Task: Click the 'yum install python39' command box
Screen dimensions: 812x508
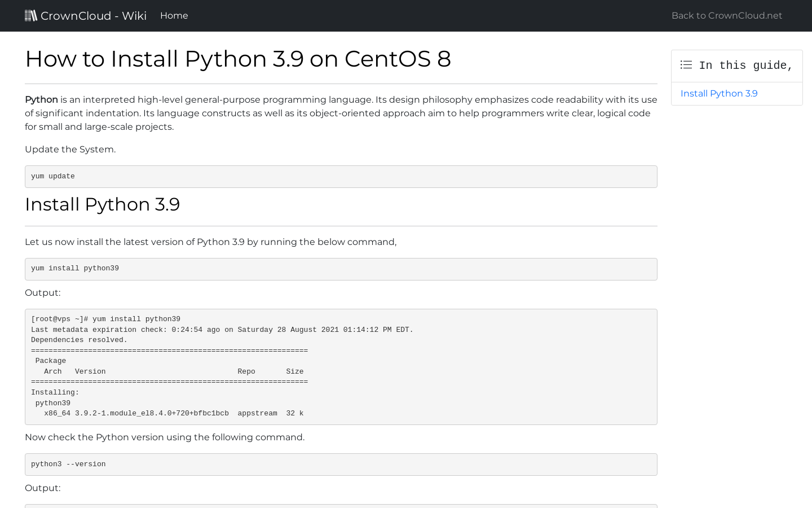Action: click(x=341, y=269)
